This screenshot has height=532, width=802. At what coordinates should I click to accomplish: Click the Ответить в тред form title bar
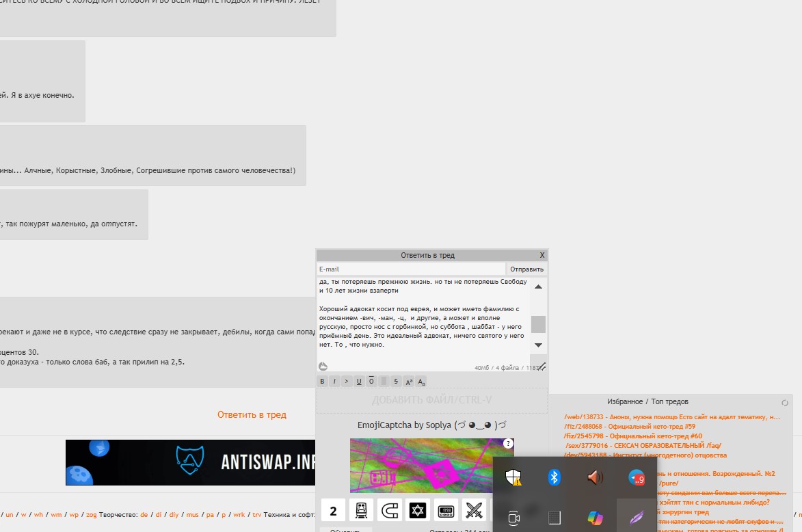pyautogui.click(x=427, y=255)
